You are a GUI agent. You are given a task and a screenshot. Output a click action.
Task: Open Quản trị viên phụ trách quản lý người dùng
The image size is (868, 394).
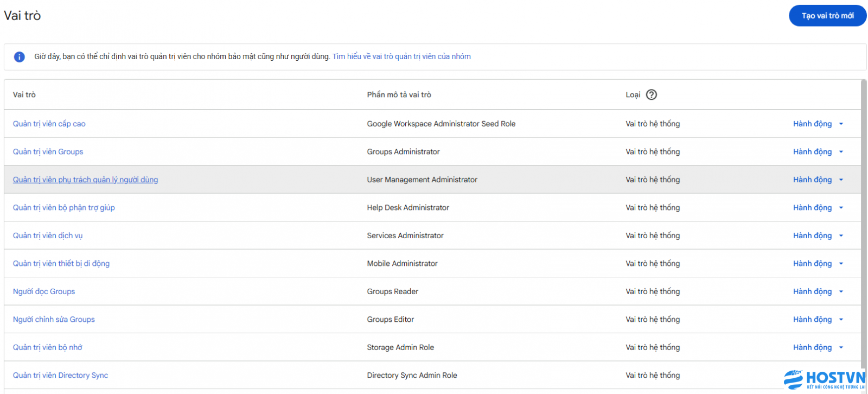[x=86, y=180]
